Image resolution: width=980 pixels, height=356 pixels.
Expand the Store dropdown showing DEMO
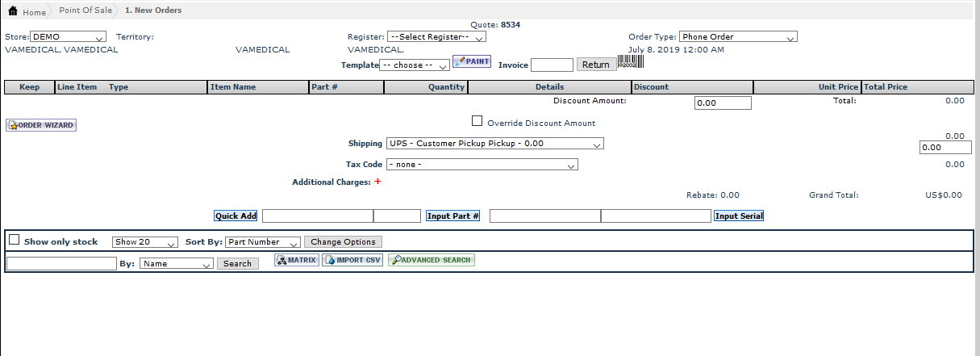pyautogui.click(x=68, y=37)
